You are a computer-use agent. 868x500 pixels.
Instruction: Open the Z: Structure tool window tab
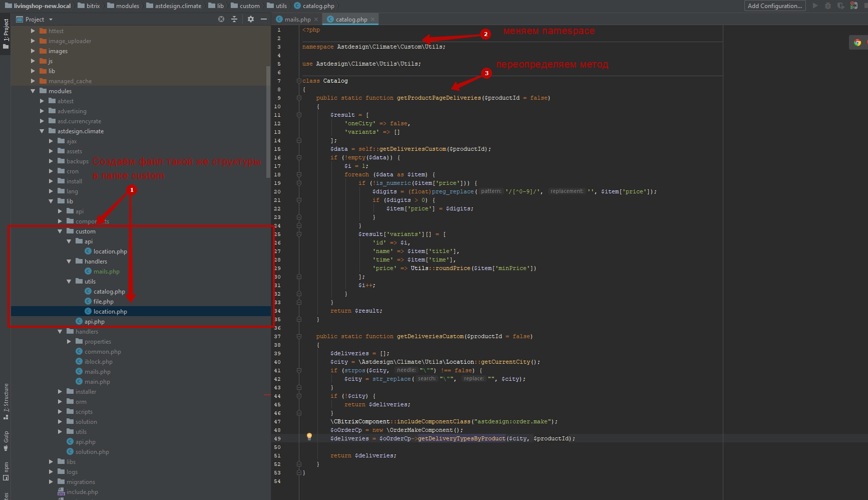click(6, 401)
